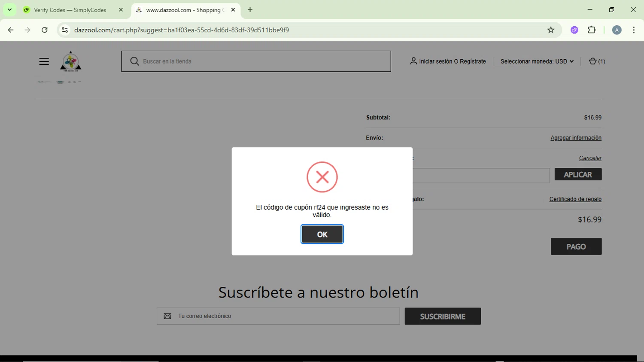Click the Dazzool store logo
The image size is (644, 362).
click(70, 61)
